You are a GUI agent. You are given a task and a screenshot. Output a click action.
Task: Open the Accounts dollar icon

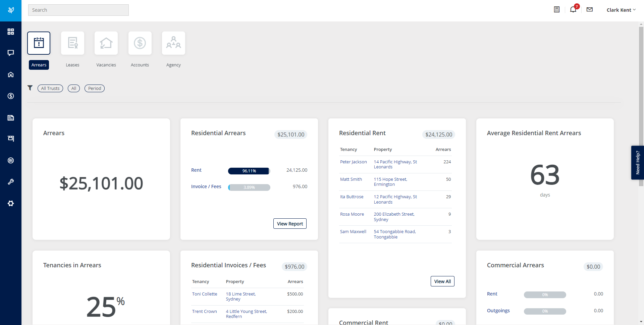[140, 43]
